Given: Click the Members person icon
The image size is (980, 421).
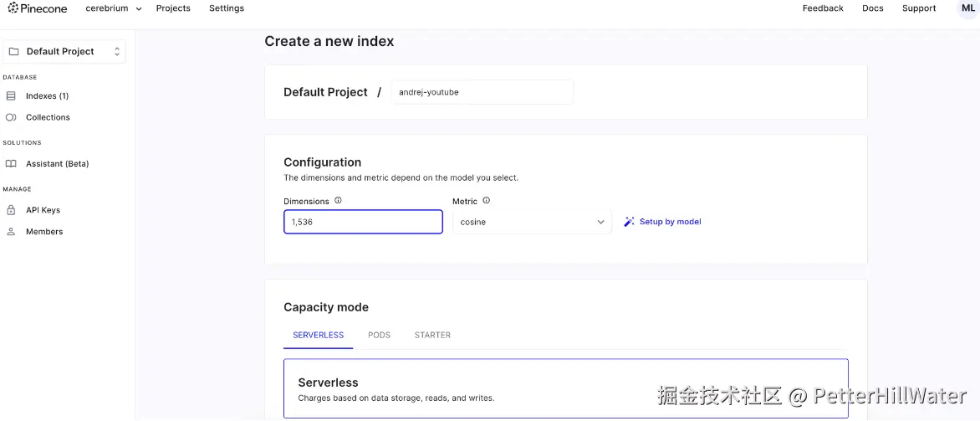Looking at the screenshot, I should coord(11,232).
